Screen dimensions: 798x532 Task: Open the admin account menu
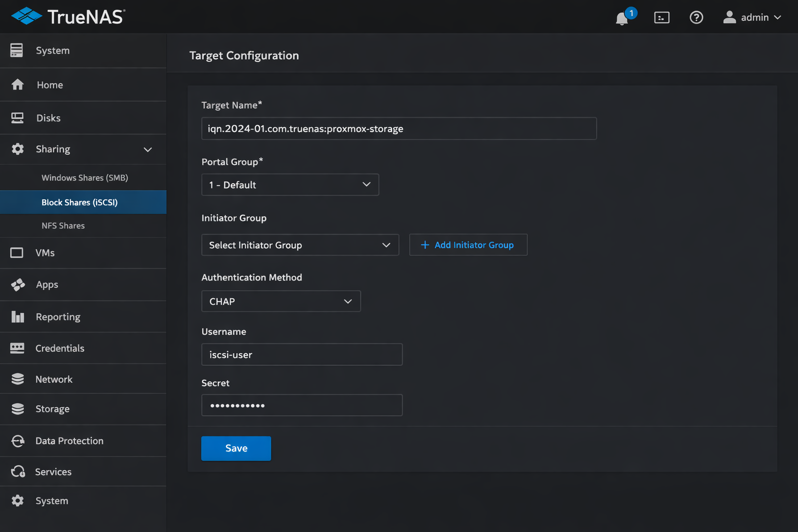coord(752,17)
